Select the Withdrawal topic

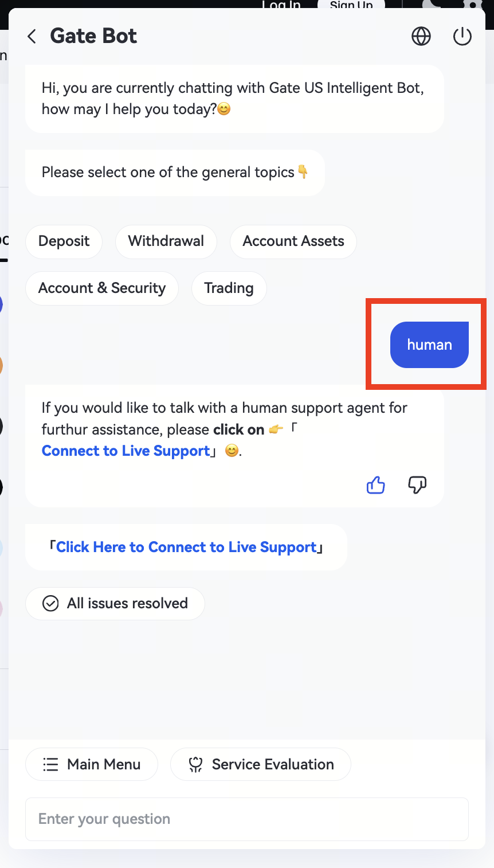(166, 241)
